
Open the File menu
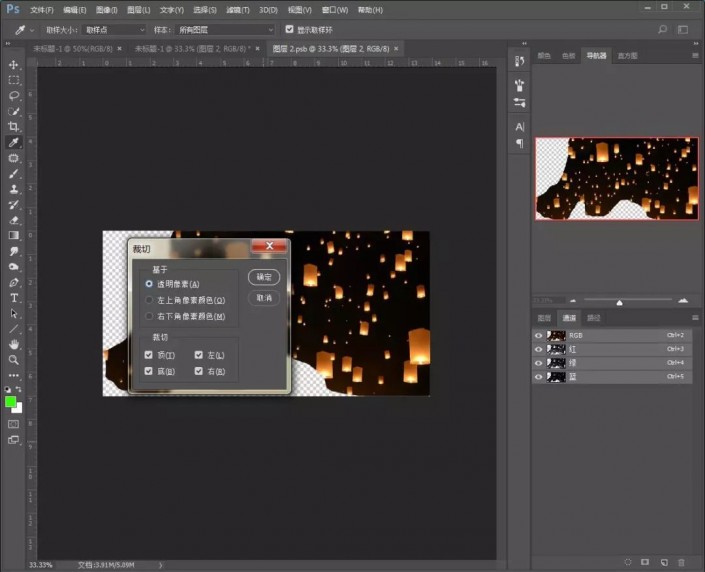coord(42,10)
